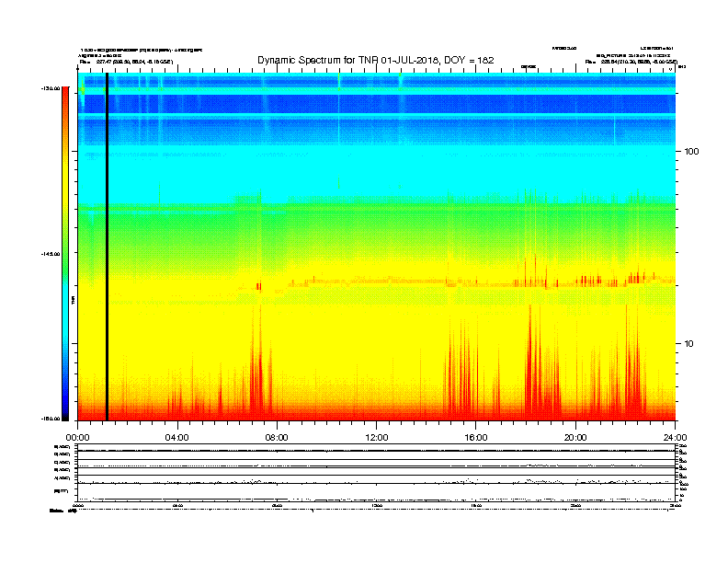The height and width of the screenshot is (563, 728).
Task: Click the '04:00' time axis label
Action: 177,438
